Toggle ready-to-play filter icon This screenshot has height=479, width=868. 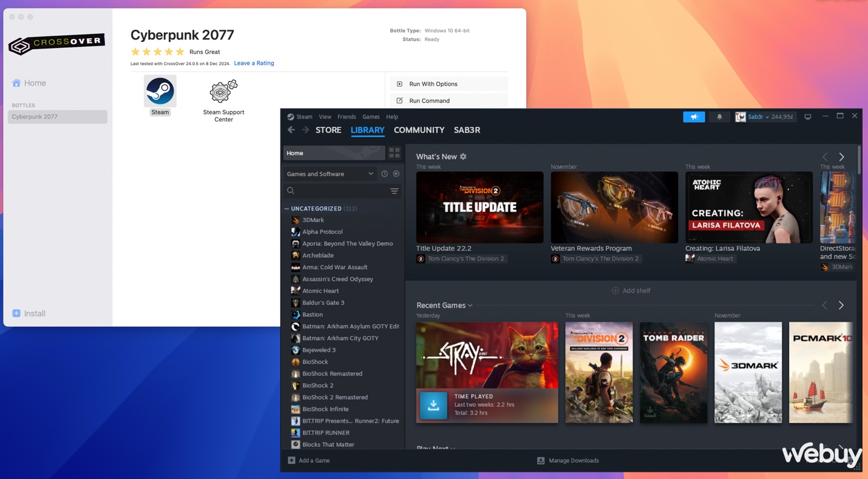pyautogui.click(x=396, y=174)
